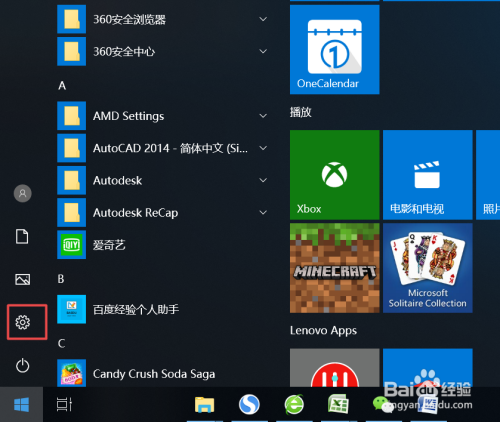The image size is (500, 422).
Task: Expand the 360安全浏览器 folder chevron
Action: (x=263, y=19)
